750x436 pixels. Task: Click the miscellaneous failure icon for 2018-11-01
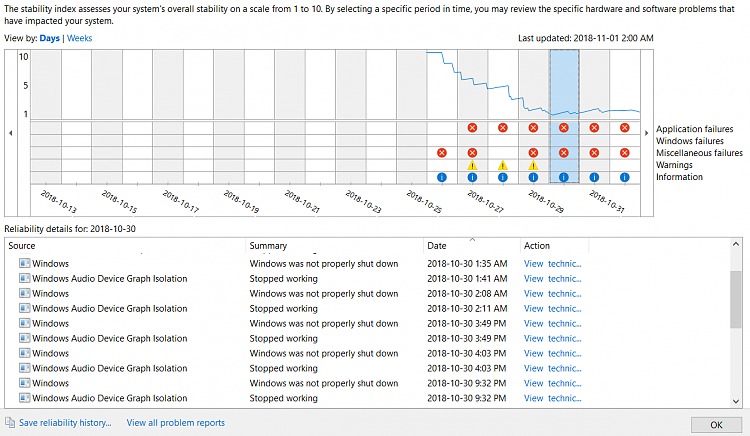625,153
